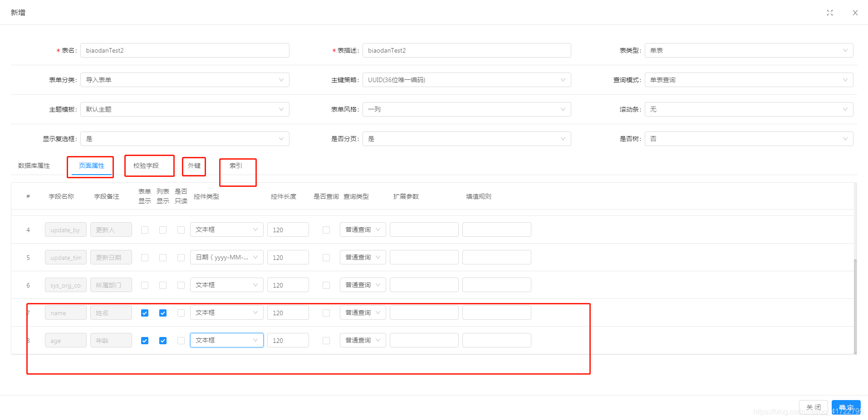Open 控件类型 dropdown for name row

click(227, 313)
